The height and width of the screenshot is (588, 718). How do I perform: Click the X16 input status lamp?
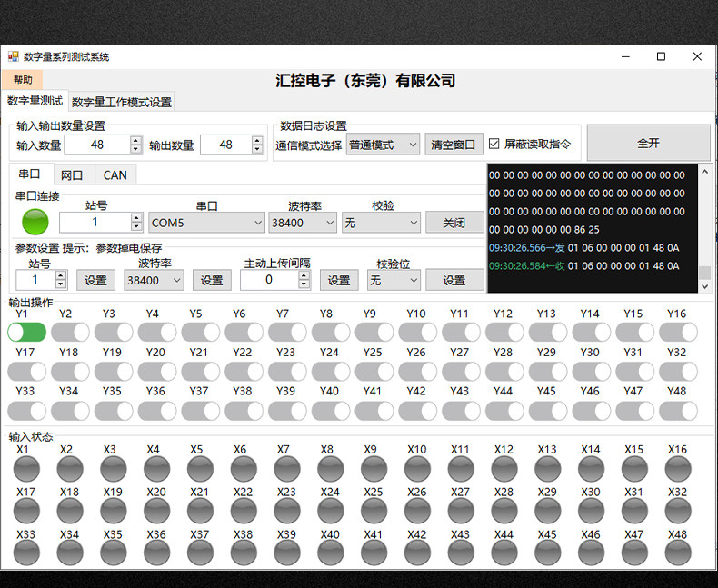pyautogui.click(x=678, y=469)
